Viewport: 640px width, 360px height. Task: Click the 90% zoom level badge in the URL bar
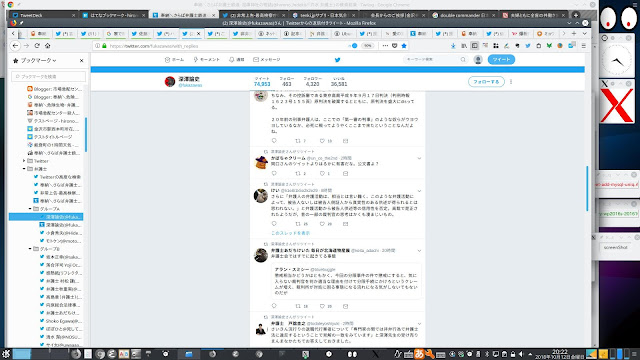368,46
